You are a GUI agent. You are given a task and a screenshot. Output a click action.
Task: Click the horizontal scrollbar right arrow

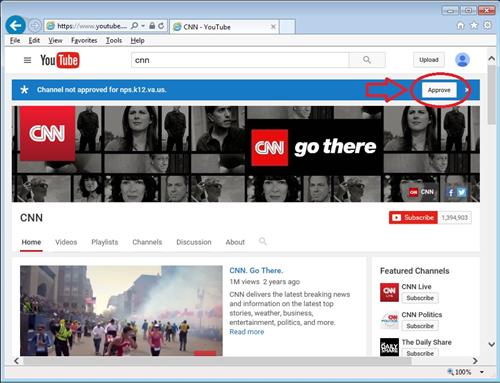click(475, 361)
